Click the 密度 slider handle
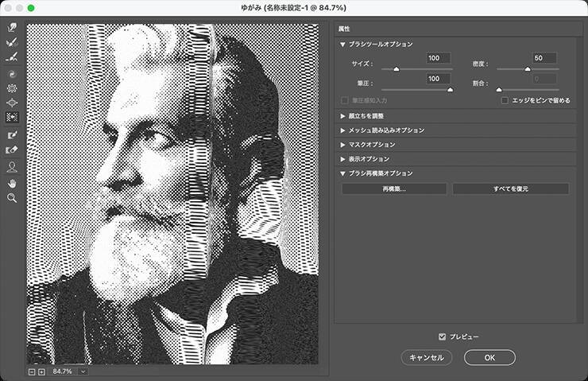 coord(528,69)
